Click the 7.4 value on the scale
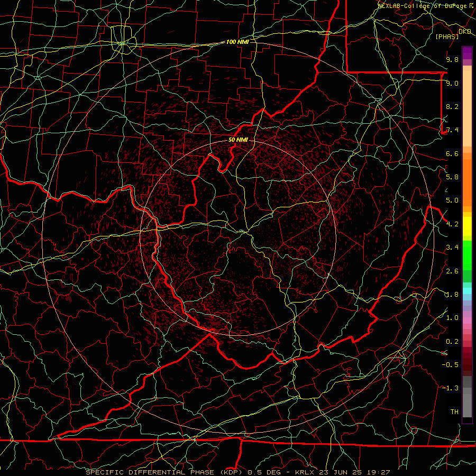 [x=452, y=130]
